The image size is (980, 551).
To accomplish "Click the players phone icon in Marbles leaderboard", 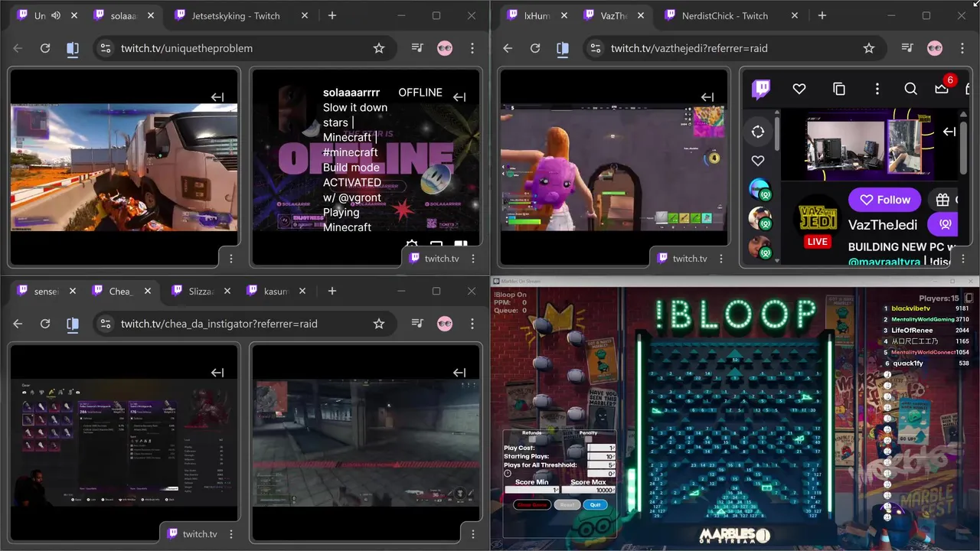I will (969, 298).
